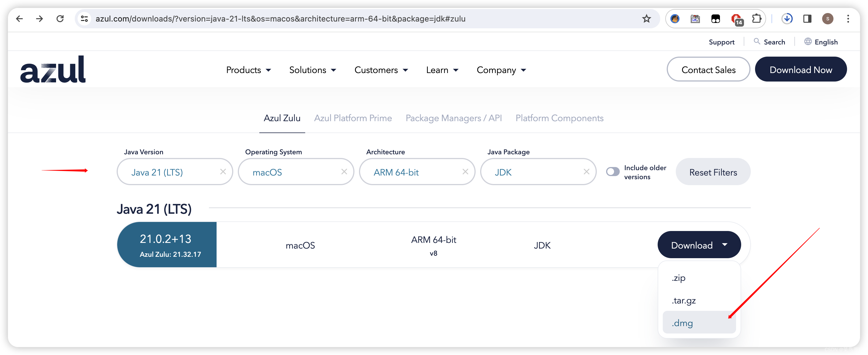This screenshot has height=355, width=868.
Task: Open the red extension with badge 14
Action: pos(737,19)
